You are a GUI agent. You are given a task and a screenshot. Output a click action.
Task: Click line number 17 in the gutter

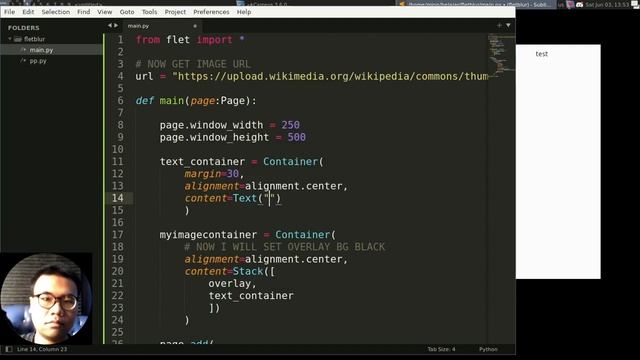[118, 235]
